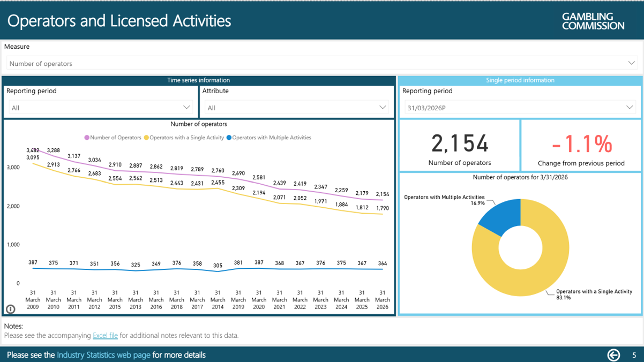644x362 pixels.
Task: Click the 305 data label on blue line
Action: click(x=218, y=266)
